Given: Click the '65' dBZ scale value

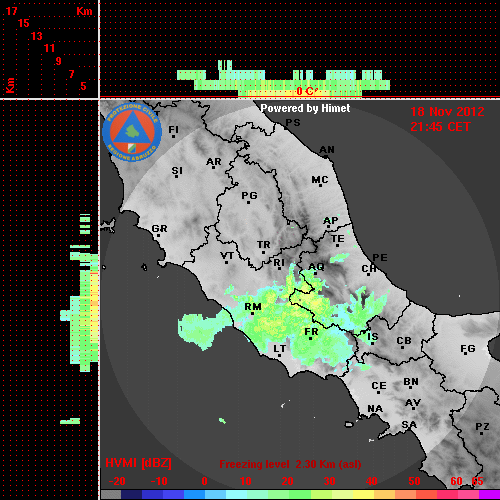Looking at the screenshot, I should (477, 481).
